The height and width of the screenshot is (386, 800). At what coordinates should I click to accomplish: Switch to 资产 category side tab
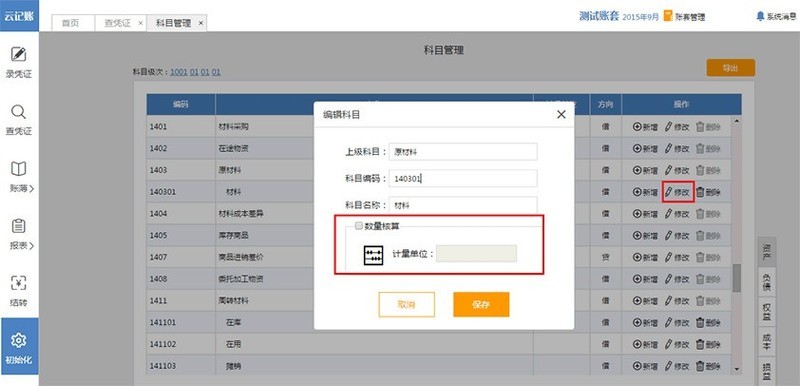click(x=766, y=252)
